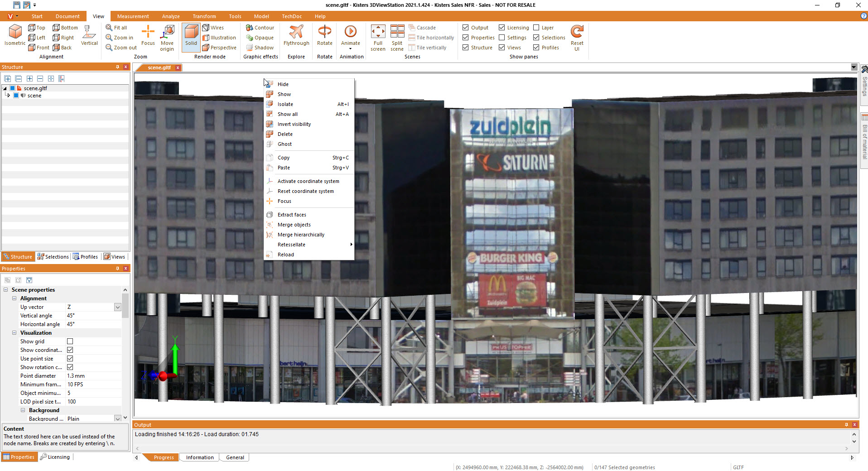This screenshot has width=868, height=471.
Task: Click the Vertical alignment tool
Action: click(x=89, y=35)
